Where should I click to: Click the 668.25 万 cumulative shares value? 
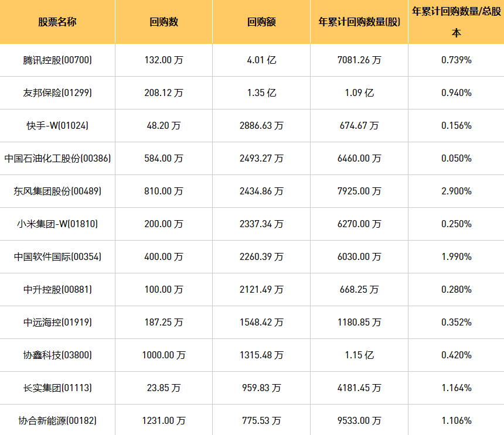coord(359,289)
